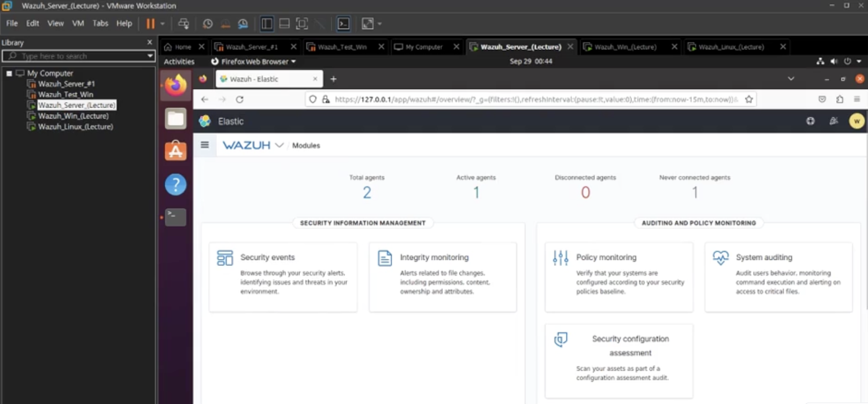Switch to the Wazuh_Win_(Lecture) VM tab

[625, 47]
